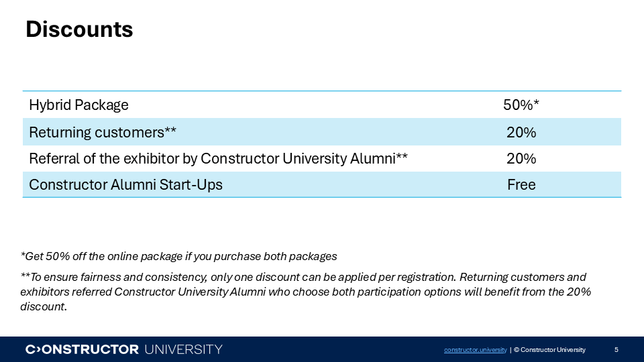Open the constructor.university link in footer

click(475, 350)
